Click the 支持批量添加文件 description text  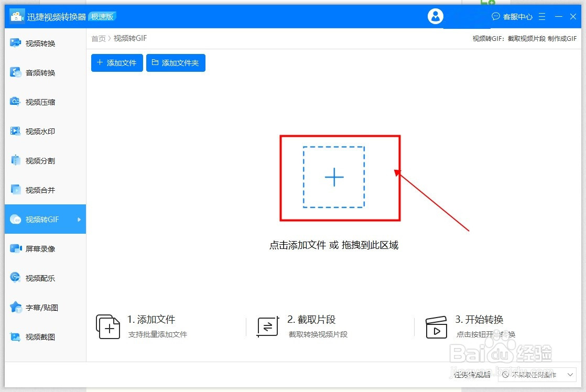click(x=158, y=334)
